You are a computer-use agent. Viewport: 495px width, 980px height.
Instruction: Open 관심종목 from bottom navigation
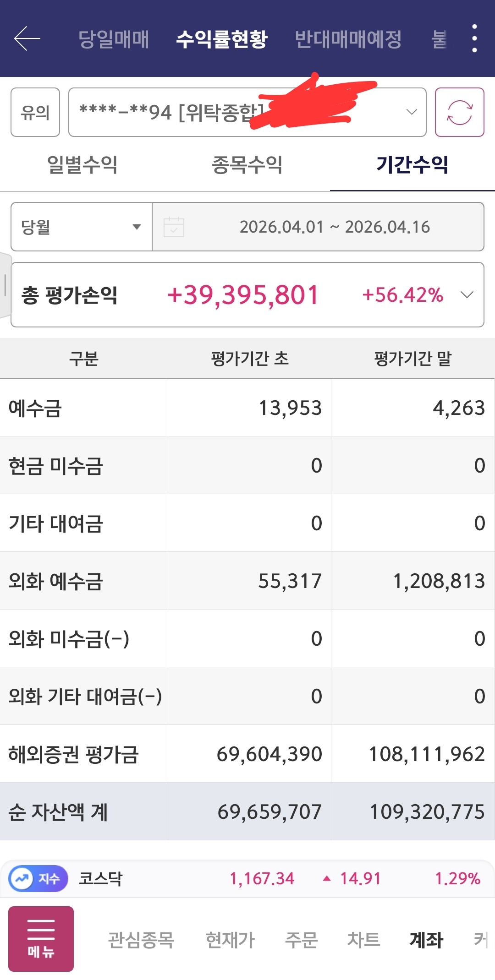tap(141, 940)
